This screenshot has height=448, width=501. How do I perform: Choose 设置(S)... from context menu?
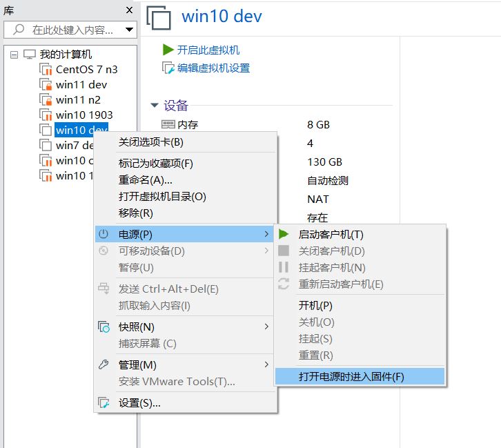186,403
